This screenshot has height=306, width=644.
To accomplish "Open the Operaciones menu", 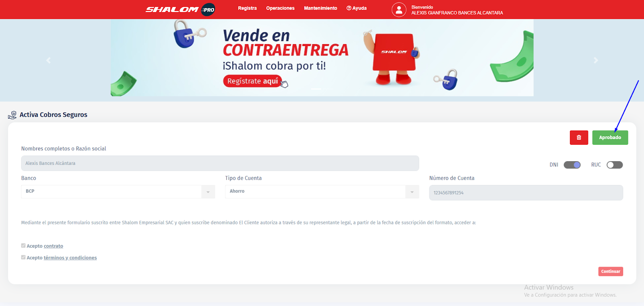I will pos(280,8).
